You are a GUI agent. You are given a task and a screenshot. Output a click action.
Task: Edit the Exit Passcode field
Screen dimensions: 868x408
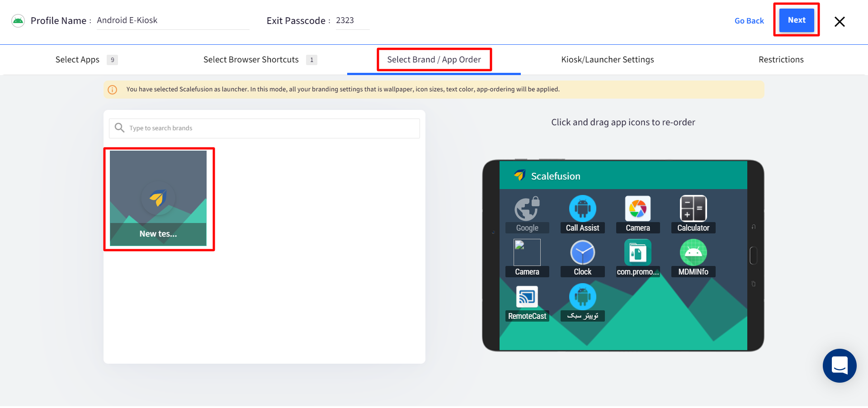pos(353,21)
